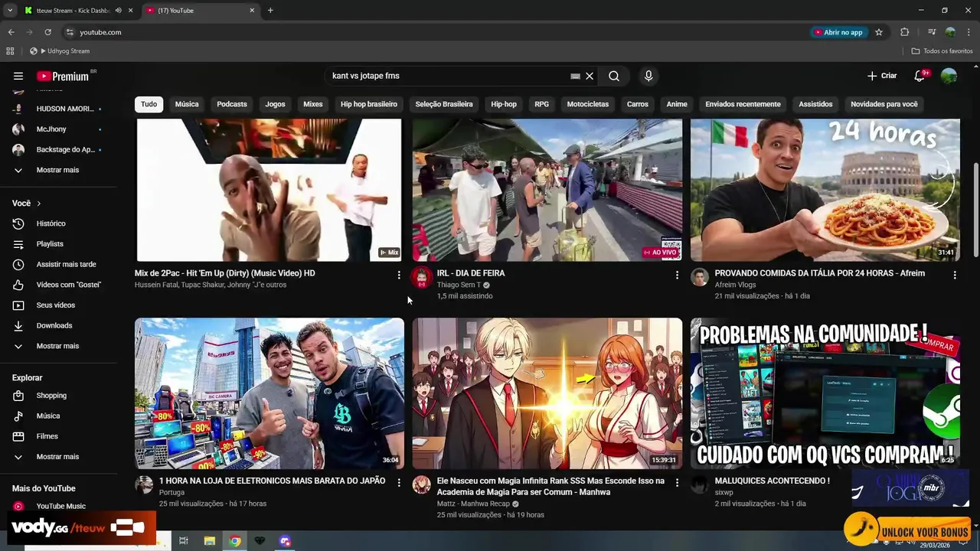The height and width of the screenshot is (551, 980).
Task: Open Histórico in the sidebar
Action: point(51,223)
